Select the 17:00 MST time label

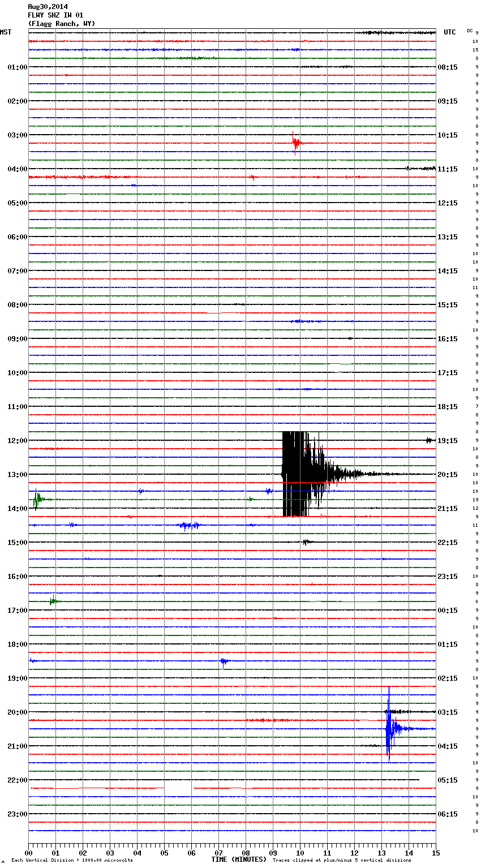click(18, 611)
